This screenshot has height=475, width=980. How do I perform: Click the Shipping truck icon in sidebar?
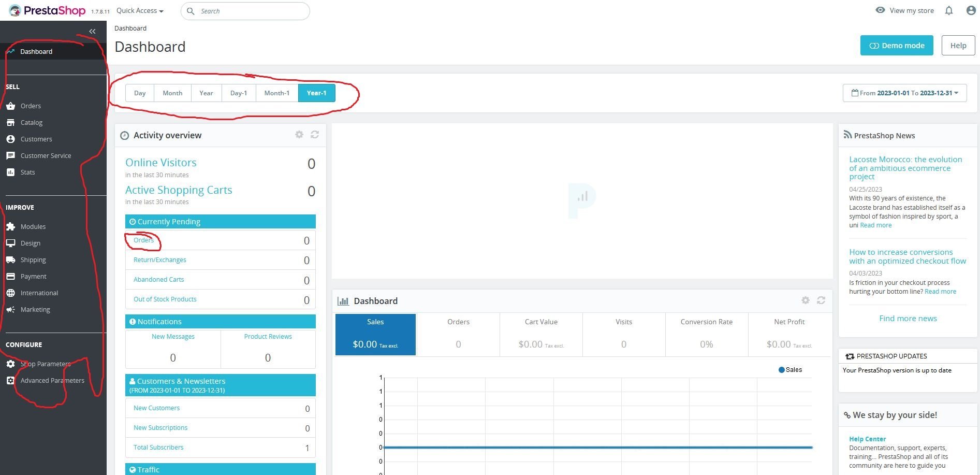tap(10, 260)
